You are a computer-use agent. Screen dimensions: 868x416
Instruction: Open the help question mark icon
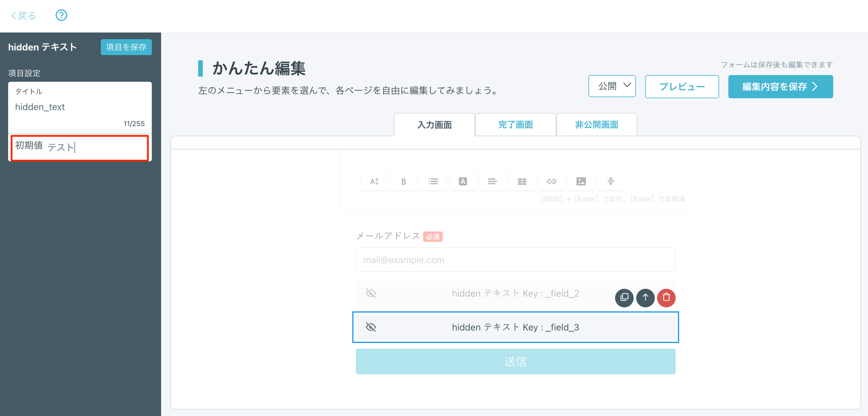point(61,16)
